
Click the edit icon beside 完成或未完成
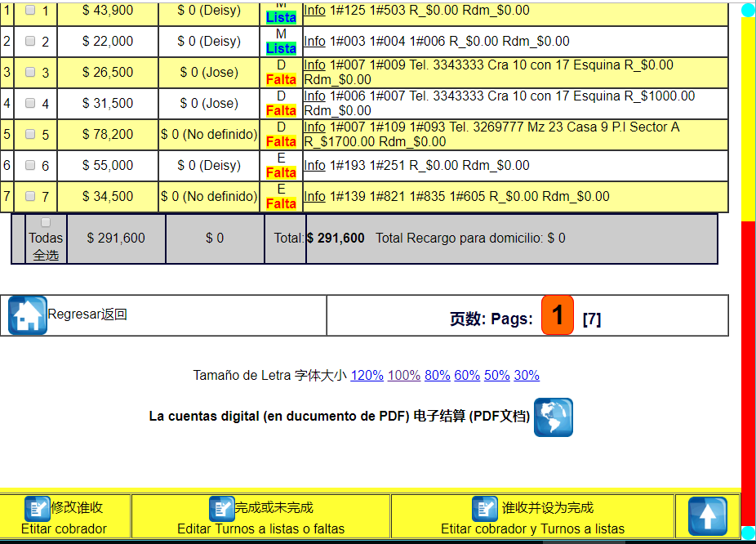tap(222, 508)
